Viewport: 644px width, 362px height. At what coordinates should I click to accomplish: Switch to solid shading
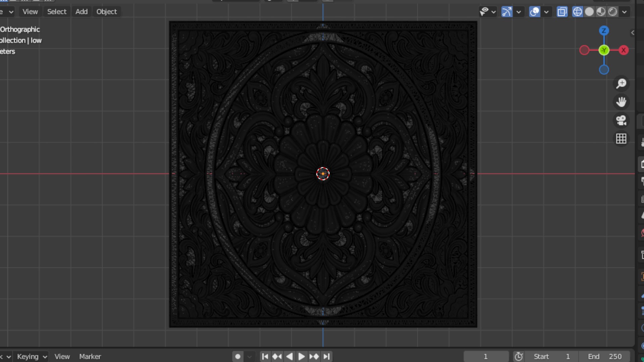pyautogui.click(x=589, y=12)
